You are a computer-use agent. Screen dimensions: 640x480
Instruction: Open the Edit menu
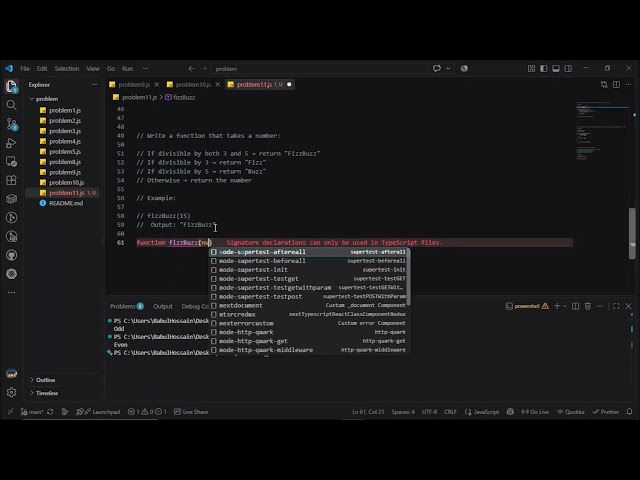point(42,69)
